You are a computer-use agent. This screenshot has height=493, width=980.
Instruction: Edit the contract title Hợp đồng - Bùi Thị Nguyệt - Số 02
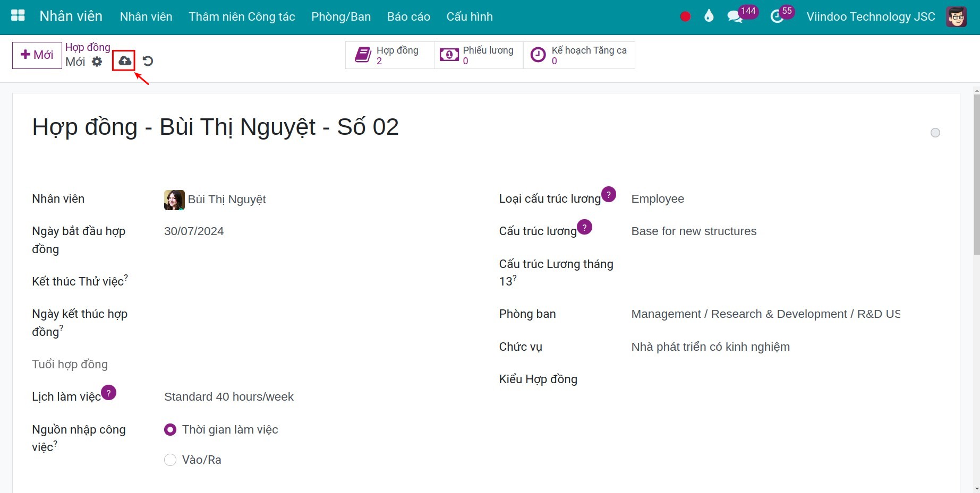coord(215,127)
